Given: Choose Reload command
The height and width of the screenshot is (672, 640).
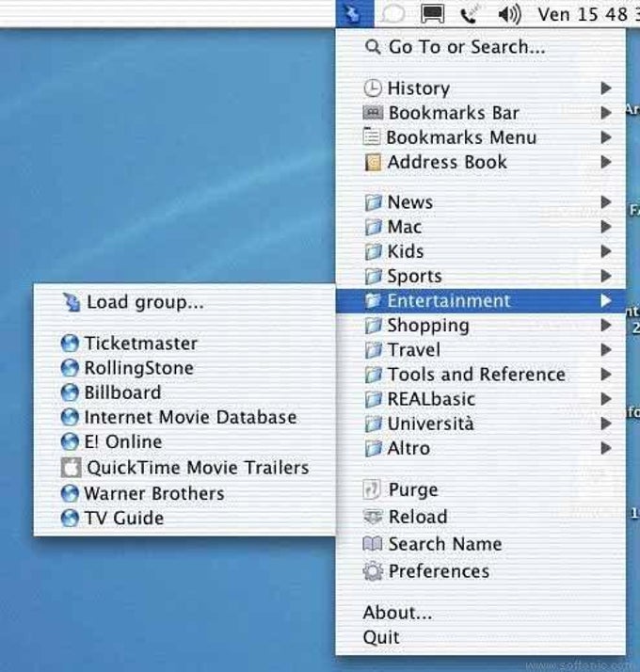Looking at the screenshot, I should point(418,517).
